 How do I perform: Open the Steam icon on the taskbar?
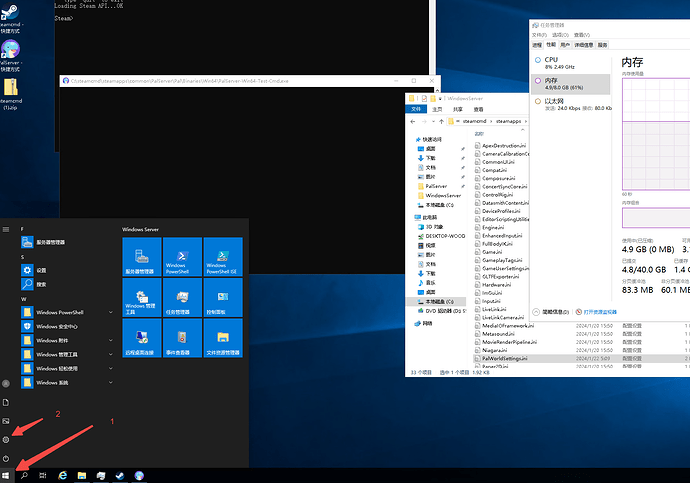tap(120, 476)
